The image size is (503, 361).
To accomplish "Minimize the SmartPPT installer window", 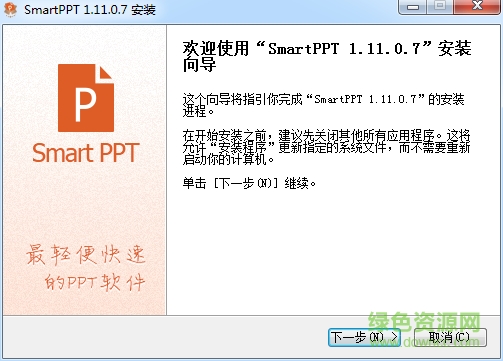I will [x=413, y=6].
